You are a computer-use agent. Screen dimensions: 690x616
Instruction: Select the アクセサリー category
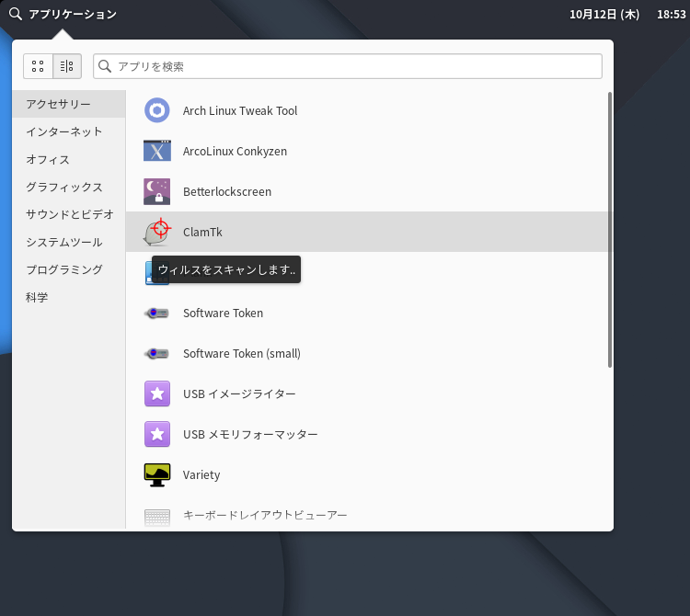[69, 104]
